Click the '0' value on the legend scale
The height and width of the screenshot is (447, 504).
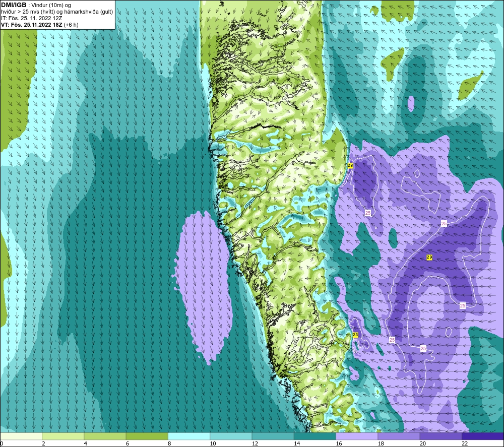pos(2,443)
